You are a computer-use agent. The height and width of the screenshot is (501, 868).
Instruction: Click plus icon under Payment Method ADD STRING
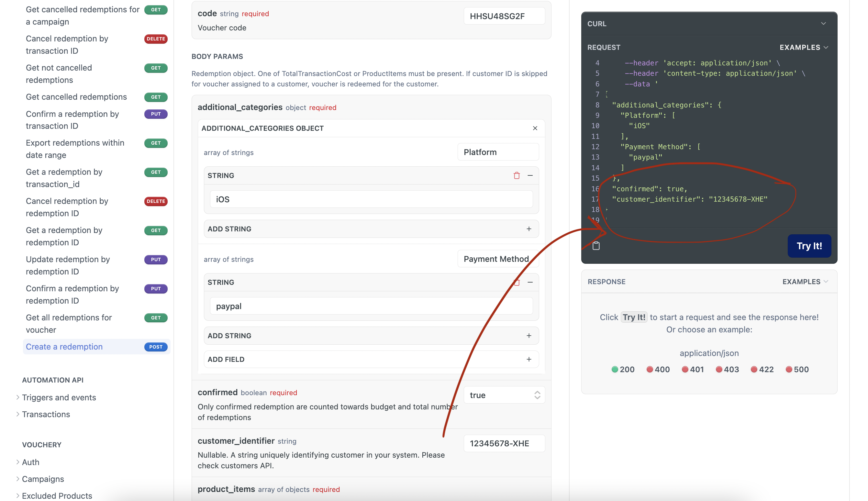(529, 336)
